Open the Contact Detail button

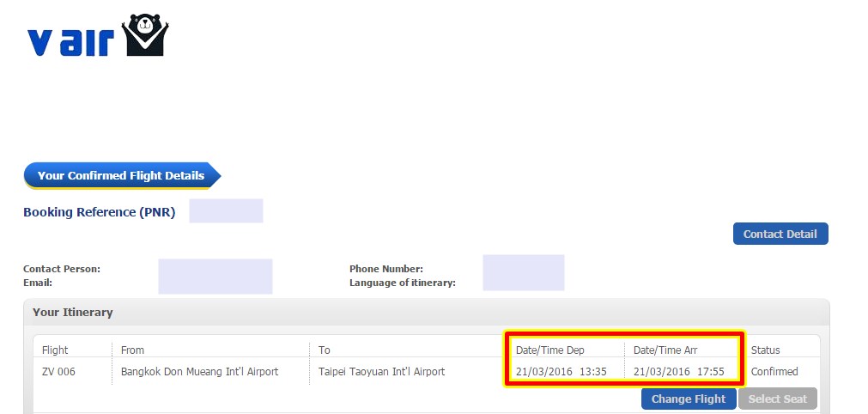point(780,234)
